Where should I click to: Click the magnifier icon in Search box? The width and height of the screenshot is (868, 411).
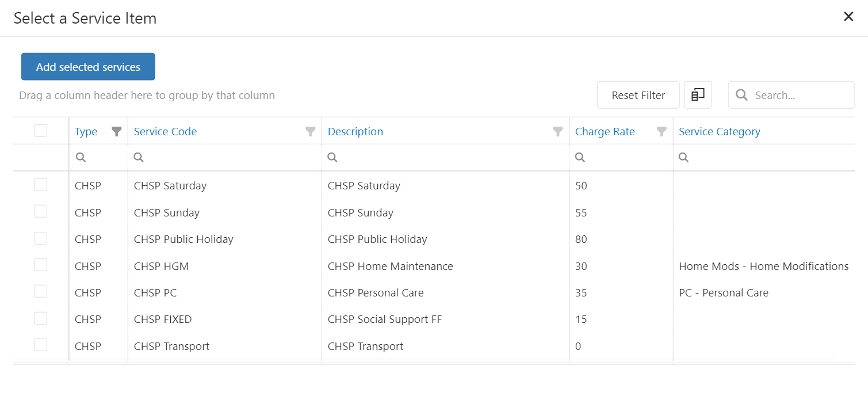742,95
